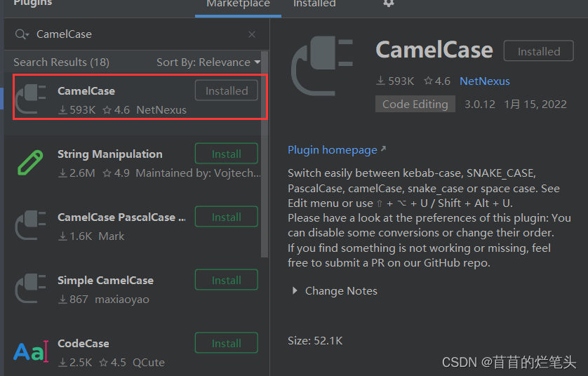Install the String Manipulation plugin

[x=227, y=154]
